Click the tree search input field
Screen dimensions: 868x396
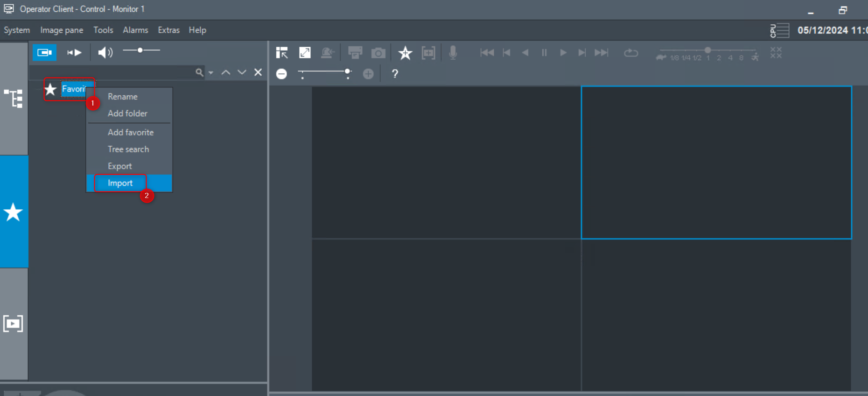click(112, 73)
